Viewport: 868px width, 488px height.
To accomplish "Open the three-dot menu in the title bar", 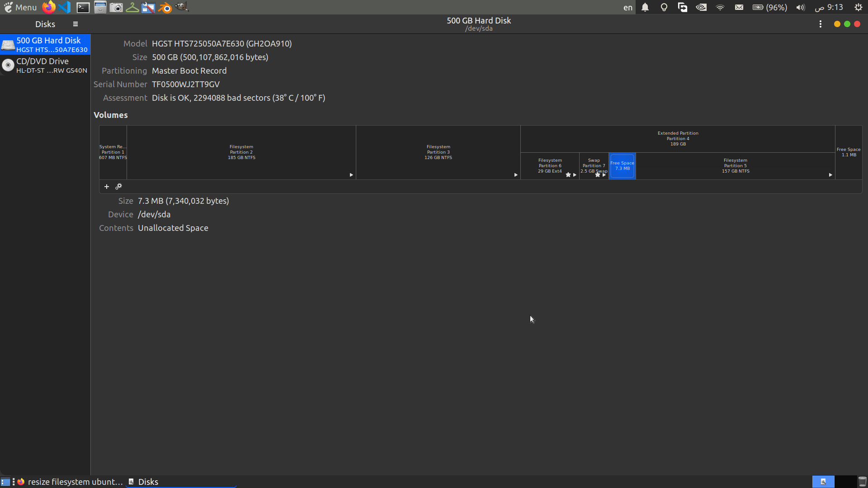I will [x=821, y=24].
